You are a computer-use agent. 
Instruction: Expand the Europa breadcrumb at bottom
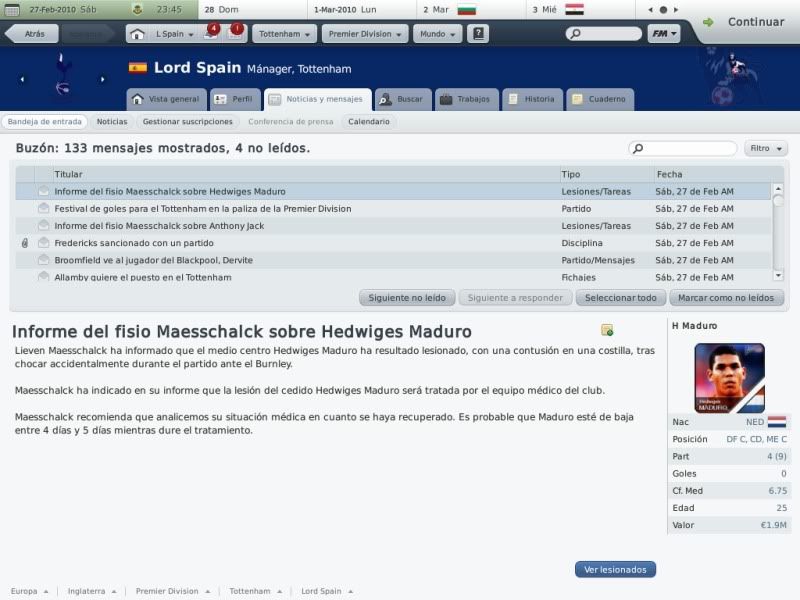pos(30,591)
